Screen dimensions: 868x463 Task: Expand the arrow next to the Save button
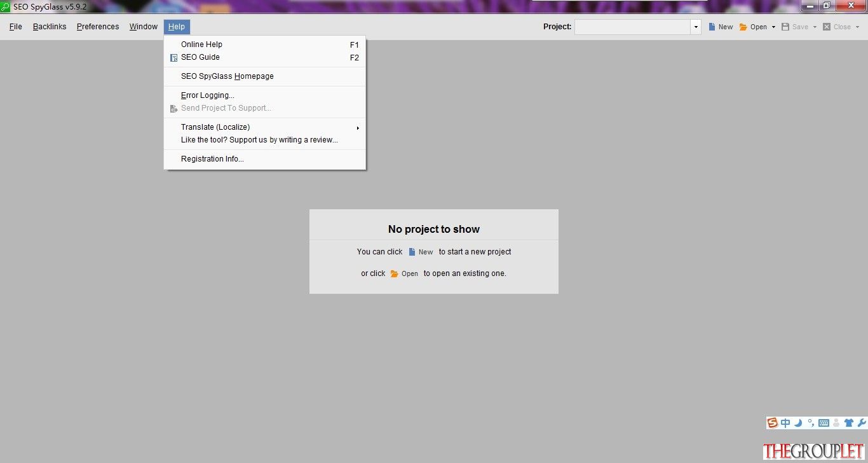tap(815, 27)
